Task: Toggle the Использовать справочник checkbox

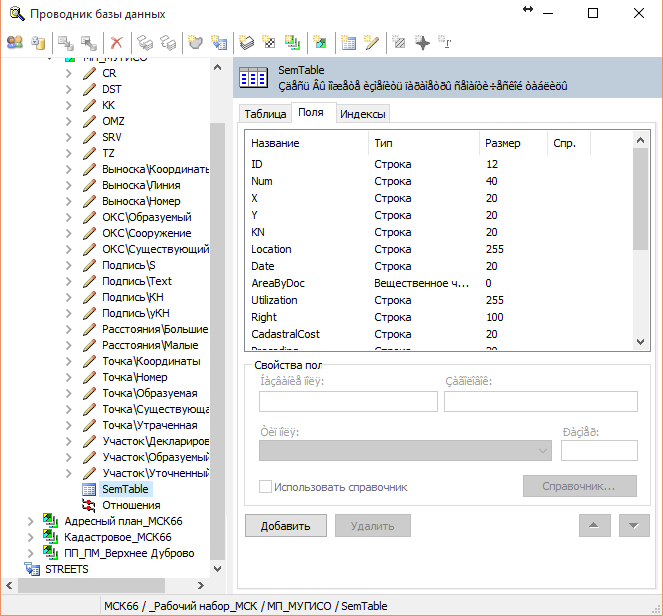Action: 265,487
